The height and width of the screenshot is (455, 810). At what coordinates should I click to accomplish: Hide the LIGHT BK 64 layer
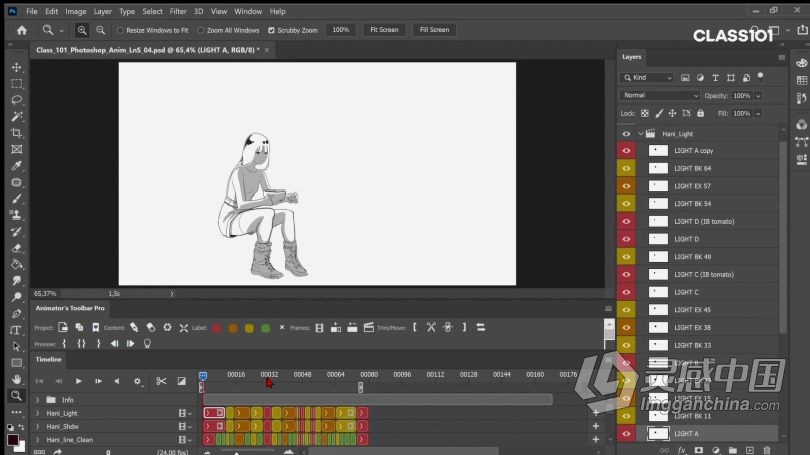tap(626, 168)
